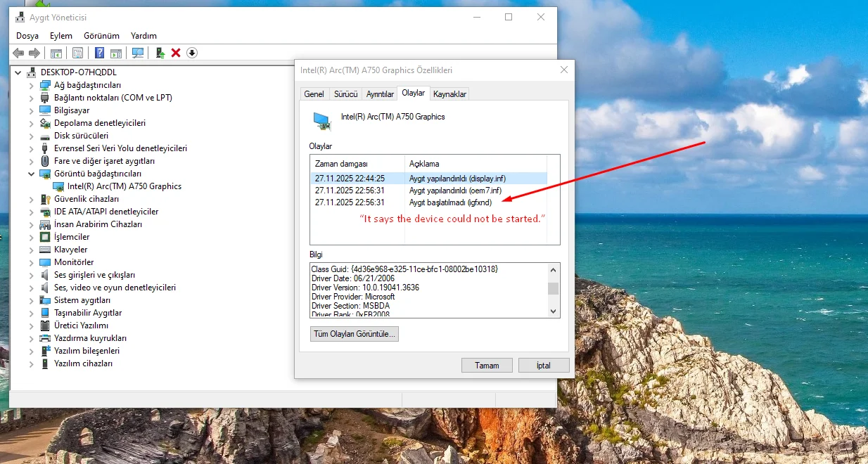Select Intel(R) Arc(TM) A750 Graphics device
The width and height of the screenshot is (868, 464).
pos(124,186)
